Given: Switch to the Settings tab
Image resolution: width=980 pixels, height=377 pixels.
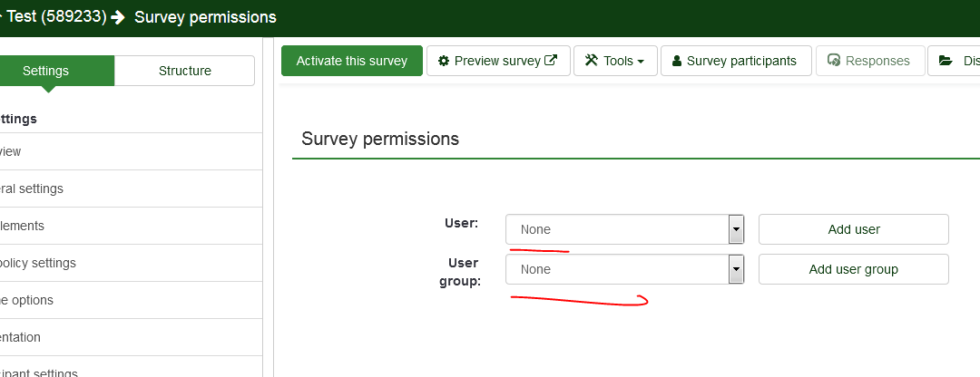Looking at the screenshot, I should tap(46, 71).
